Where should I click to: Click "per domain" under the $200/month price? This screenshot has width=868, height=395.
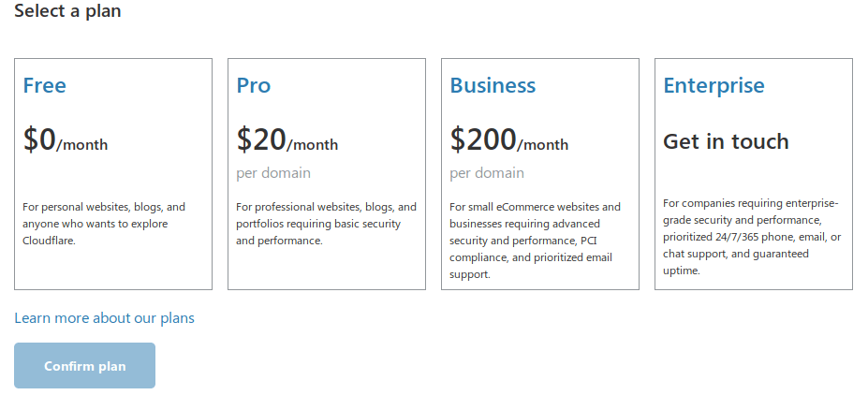[487, 173]
